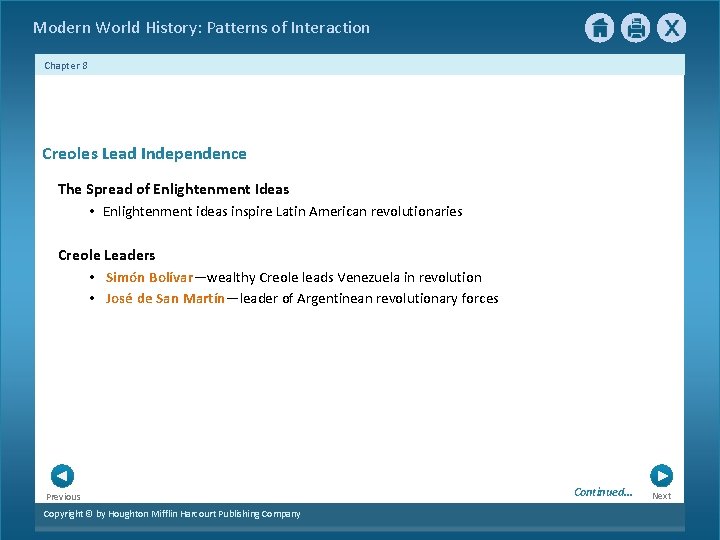This screenshot has width=720, height=540.
Task: Open the José de San Martín term
Action: tap(165, 298)
